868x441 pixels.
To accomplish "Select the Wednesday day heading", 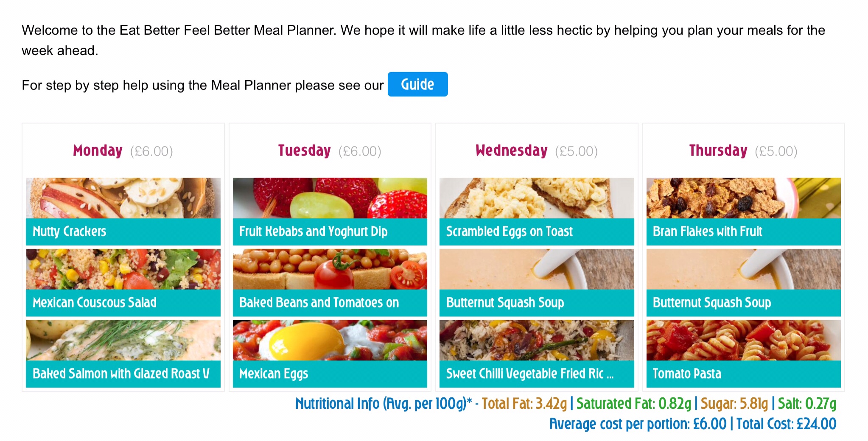I will (x=511, y=151).
